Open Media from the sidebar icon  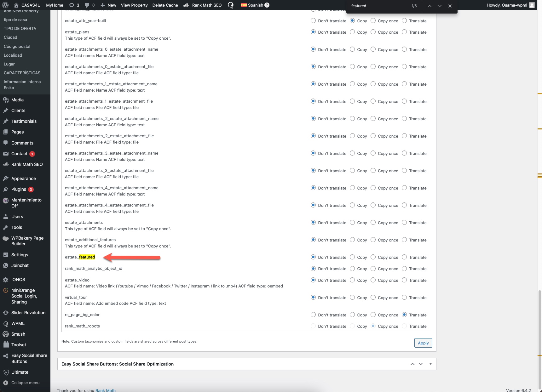click(6, 100)
